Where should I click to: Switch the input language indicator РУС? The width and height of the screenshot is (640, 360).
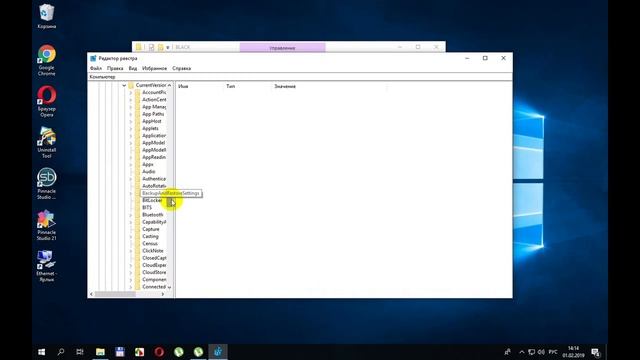click(x=553, y=352)
